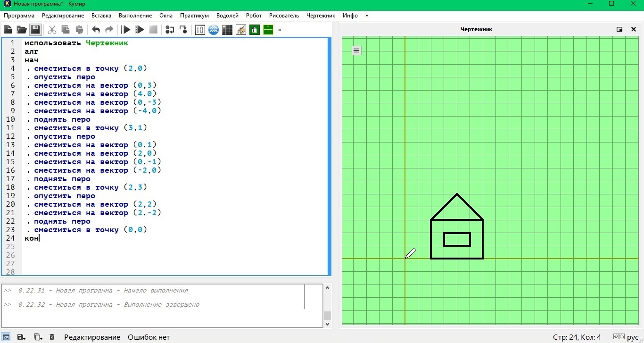Viewport: 644px width, 343px height.
Task: Expand the toolbar overflow chevron
Action: [280, 30]
